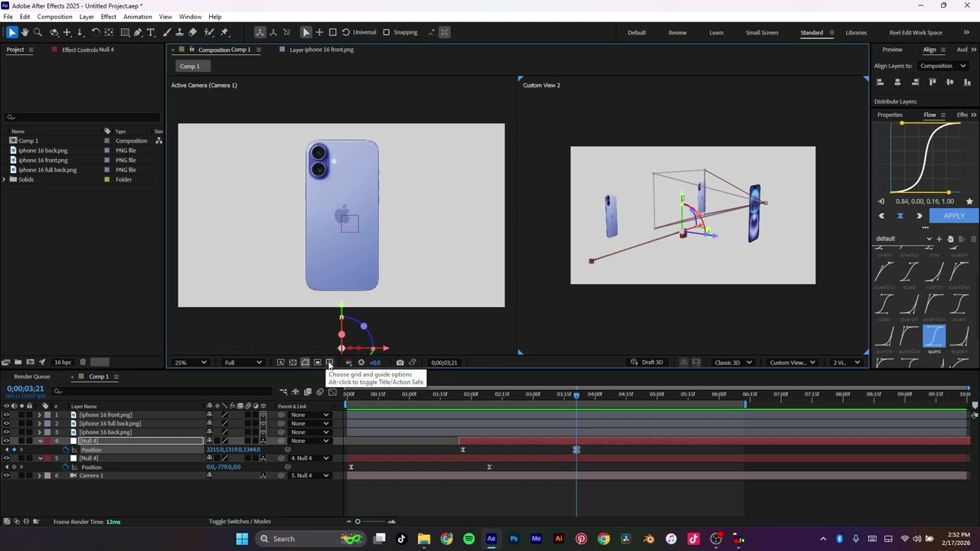Select the Rectangle shape tool
The image size is (980, 551).
click(x=124, y=32)
